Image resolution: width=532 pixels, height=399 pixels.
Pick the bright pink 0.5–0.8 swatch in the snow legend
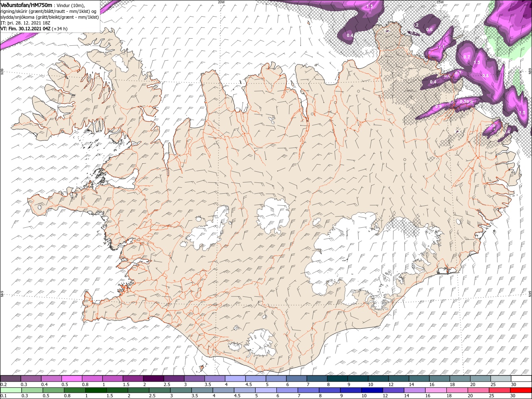[x=72, y=378]
